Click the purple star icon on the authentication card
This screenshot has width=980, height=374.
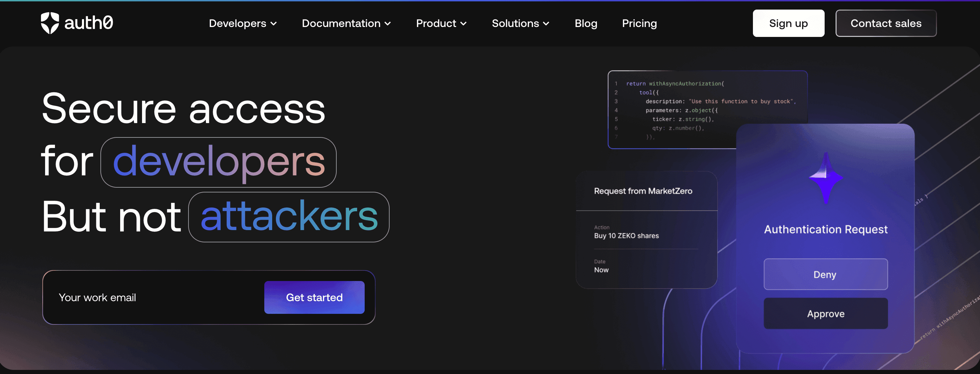pyautogui.click(x=826, y=178)
